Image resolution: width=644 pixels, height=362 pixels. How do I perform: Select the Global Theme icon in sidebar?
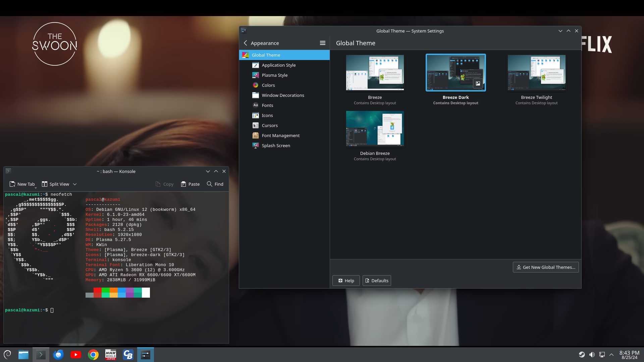pyautogui.click(x=246, y=55)
